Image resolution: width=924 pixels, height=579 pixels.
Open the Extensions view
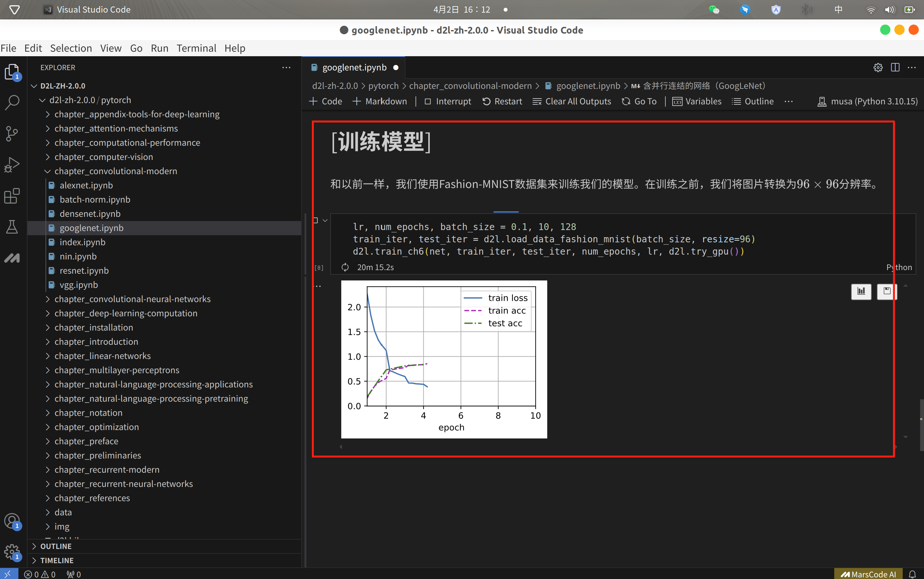[12, 196]
